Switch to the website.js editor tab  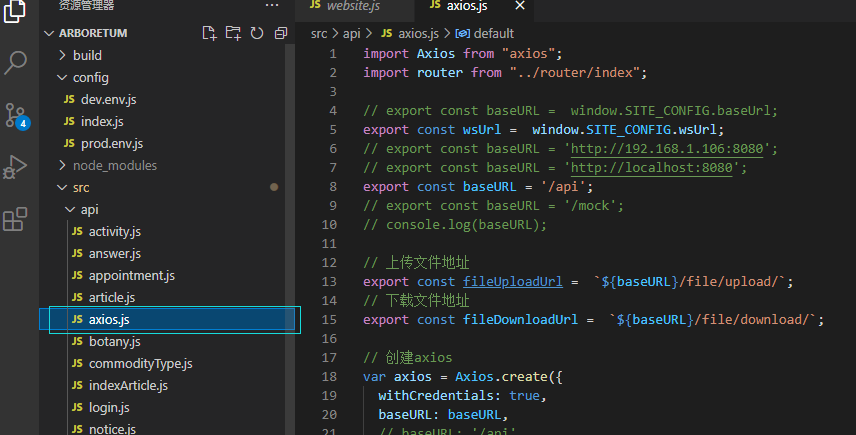pos(354,7)
